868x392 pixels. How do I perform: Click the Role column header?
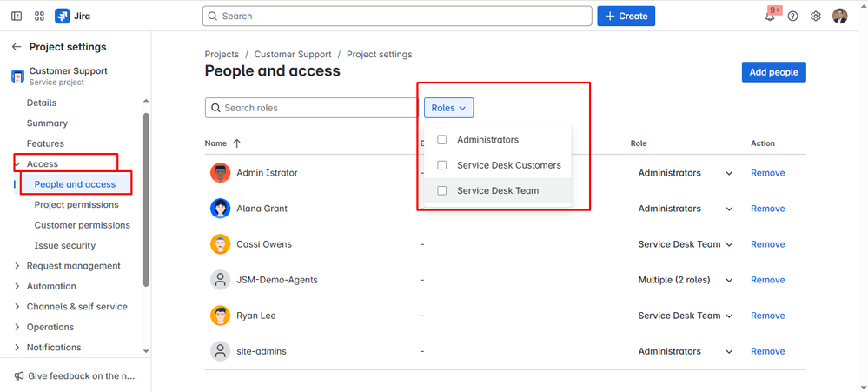pyautogui.click(x=639, y=143)
